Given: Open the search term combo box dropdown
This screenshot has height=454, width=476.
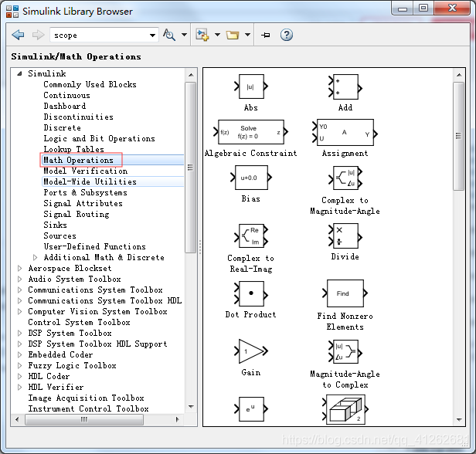Looking at the screenshot, I should pyautogui.click(x=152, y=36).
